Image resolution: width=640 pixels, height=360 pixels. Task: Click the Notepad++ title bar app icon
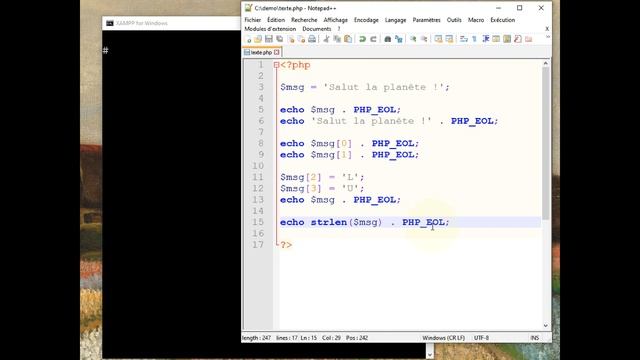[x=248, y=8]
